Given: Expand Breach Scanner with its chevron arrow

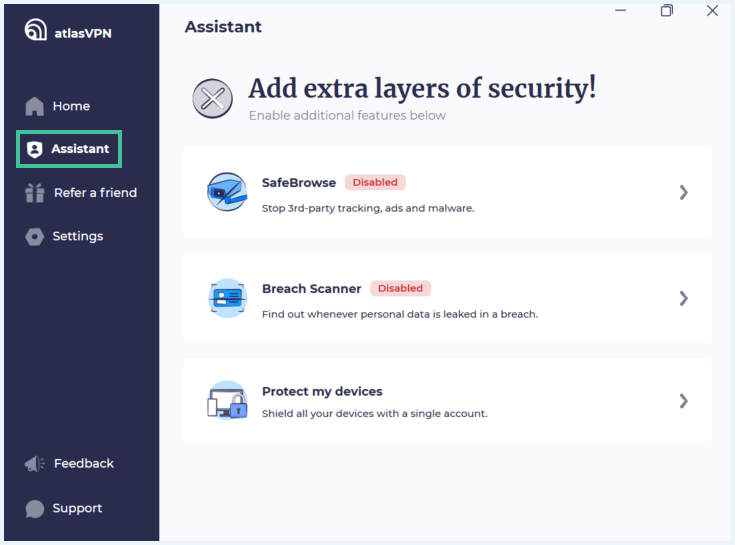Looking at the screenshot, I should tap(684, 299).
